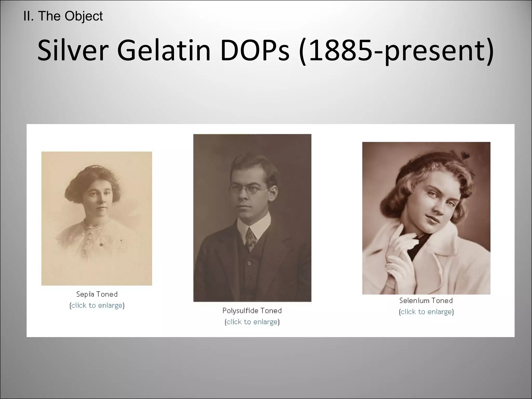Select the 'Sepia Toned' caption text
The width and height of the screenshot is (532, 399).
coord(97,294)
